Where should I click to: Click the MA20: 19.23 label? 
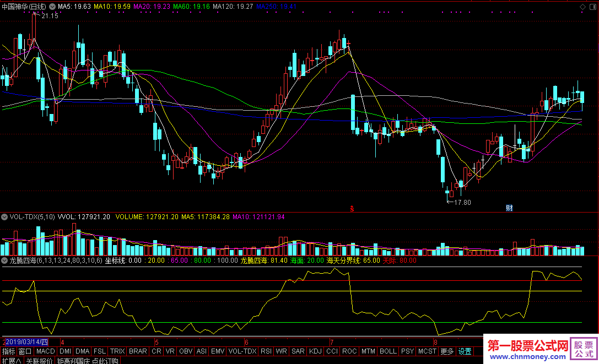(x=152, y=7)
